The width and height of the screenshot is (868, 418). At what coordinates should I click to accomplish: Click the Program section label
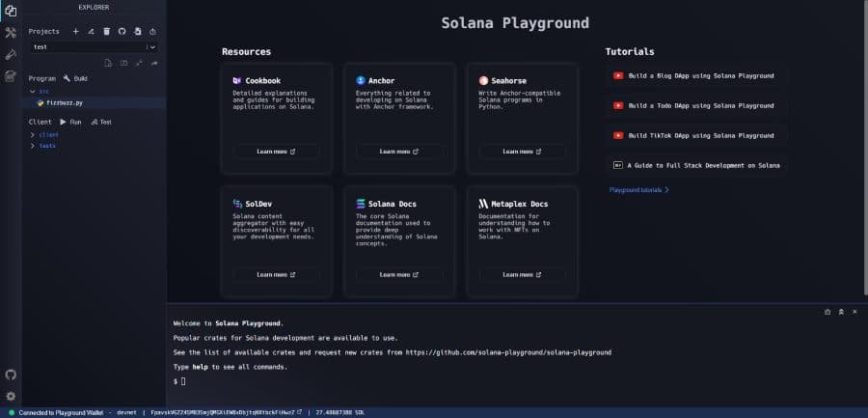coord(42,79)
